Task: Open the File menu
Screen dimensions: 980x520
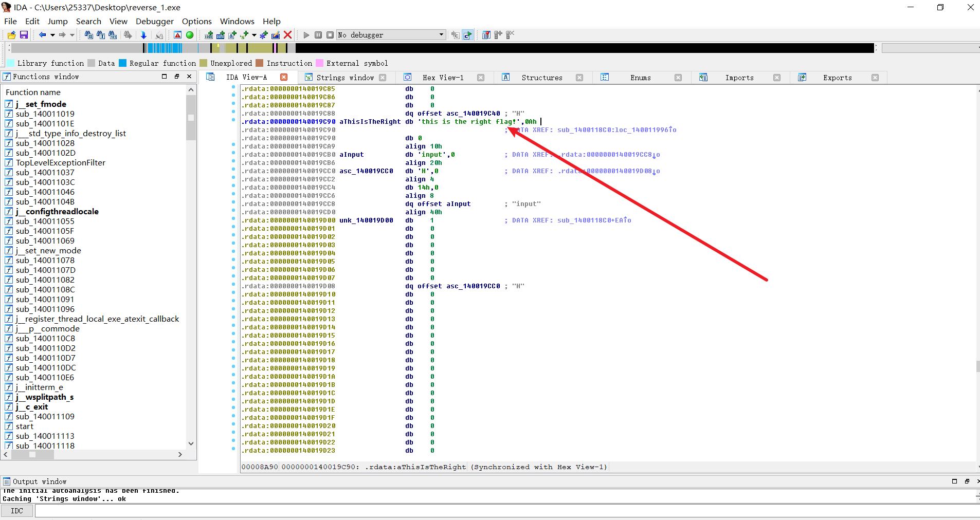Action: coord(10,21)
